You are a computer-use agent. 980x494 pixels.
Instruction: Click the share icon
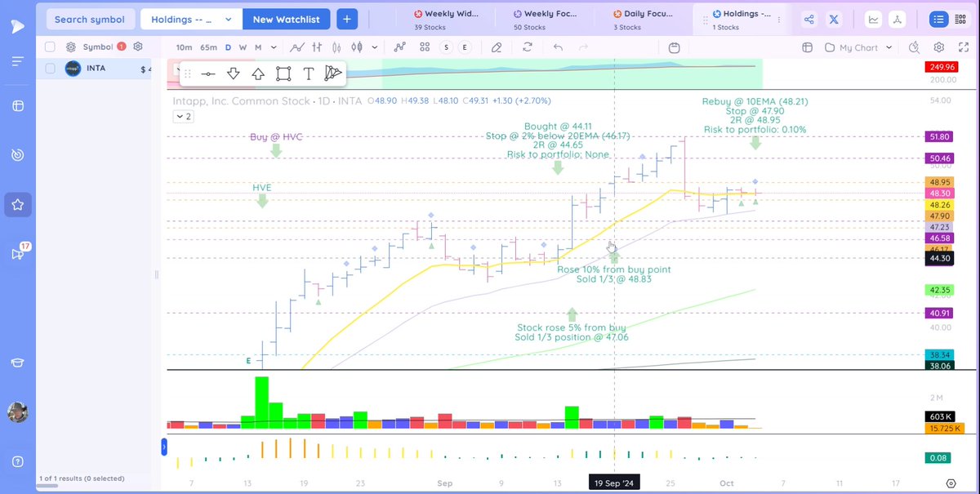[809, 20]
